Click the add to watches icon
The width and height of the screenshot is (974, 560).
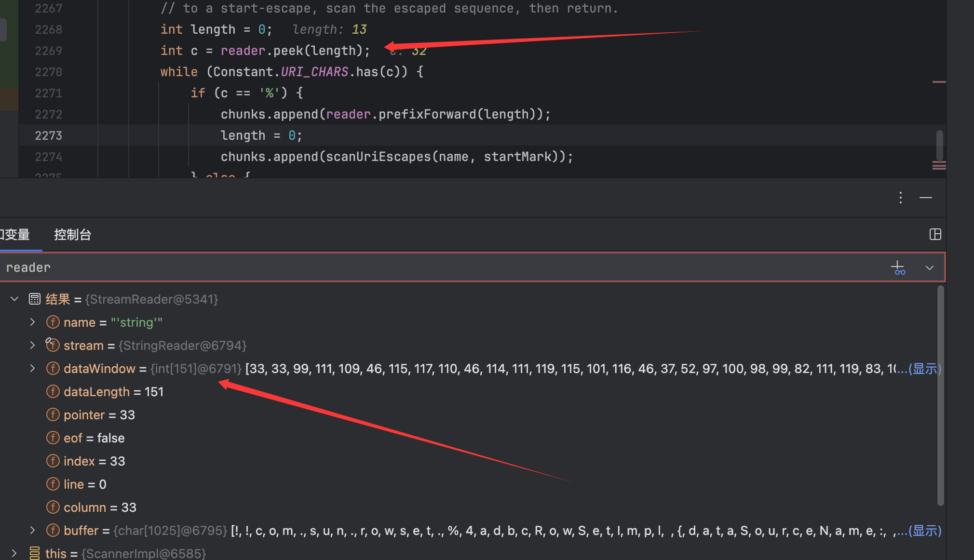click(x=898, y=267)
